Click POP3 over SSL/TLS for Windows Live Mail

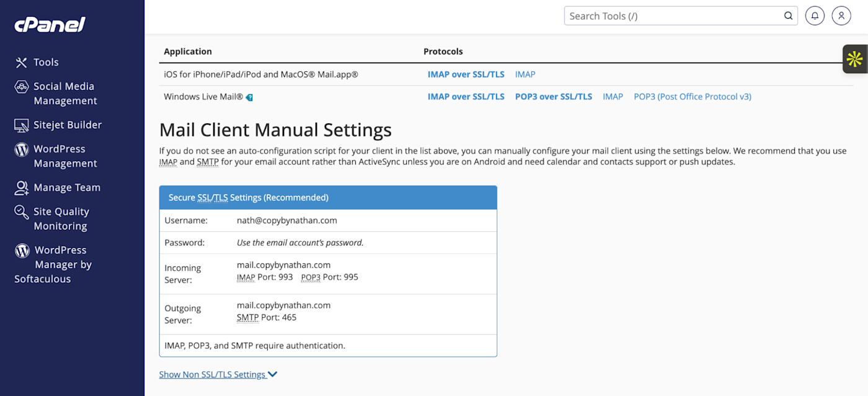(x=554, y=97)
